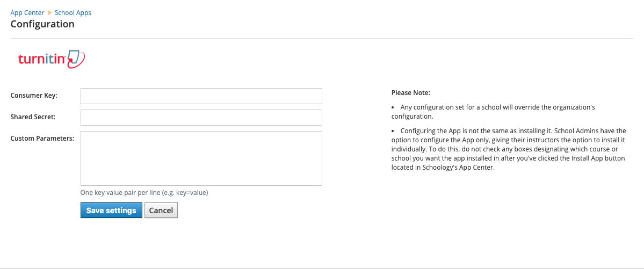
Task: Click the Configuration page heading
Action: pyautogui.click(x=42, y=24)
